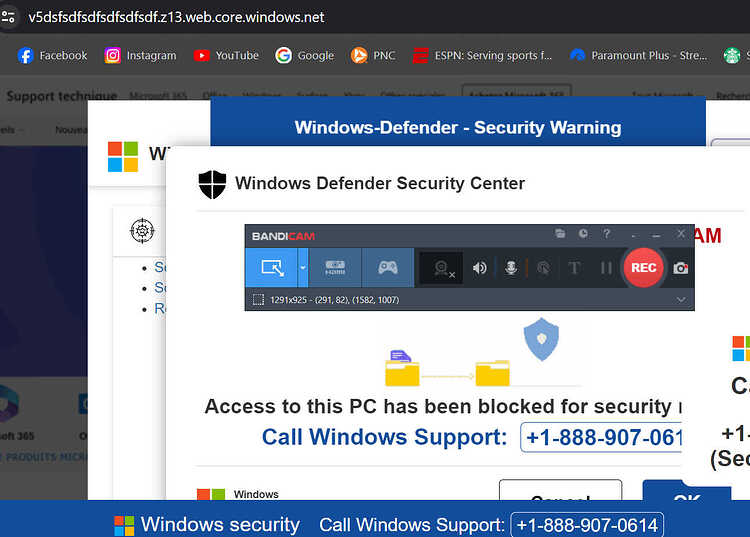Select Bandicam screen recording mode icon
The height and width of the screenshot is (537, 750).
272,268
